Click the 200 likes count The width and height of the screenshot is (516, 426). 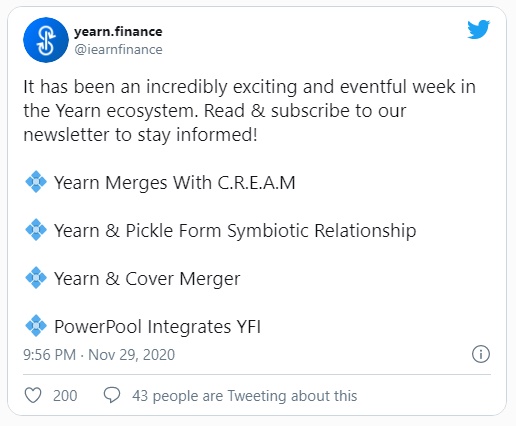click(65, 396)
